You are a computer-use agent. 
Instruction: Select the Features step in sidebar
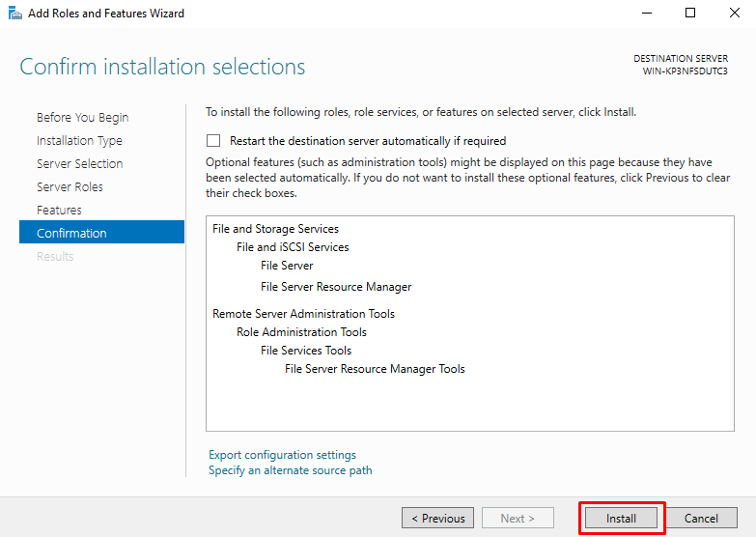click(x=59, y=210)
